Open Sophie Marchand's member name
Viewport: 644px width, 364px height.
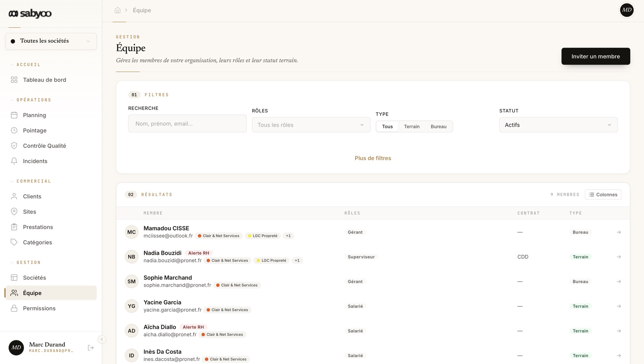click(x=168, y=278)
